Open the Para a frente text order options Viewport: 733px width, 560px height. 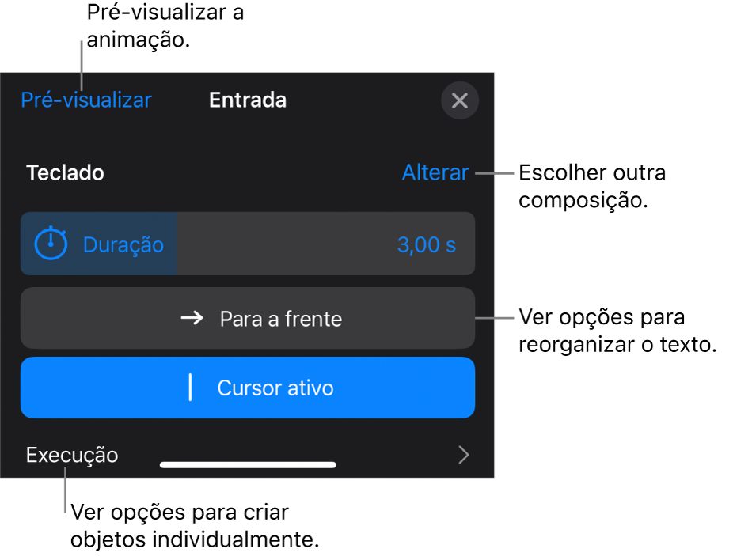point(248,318)
